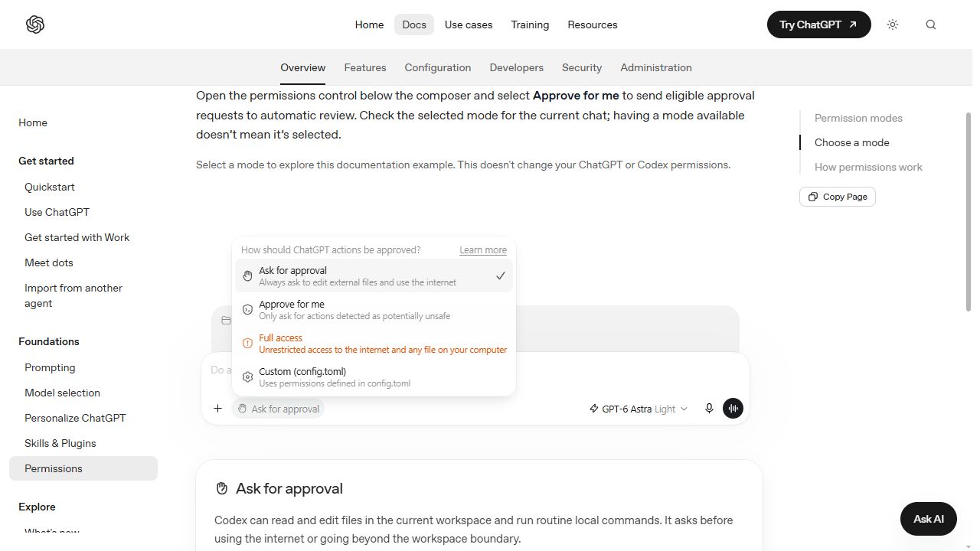Open the Learn more link

pos(483,250)
